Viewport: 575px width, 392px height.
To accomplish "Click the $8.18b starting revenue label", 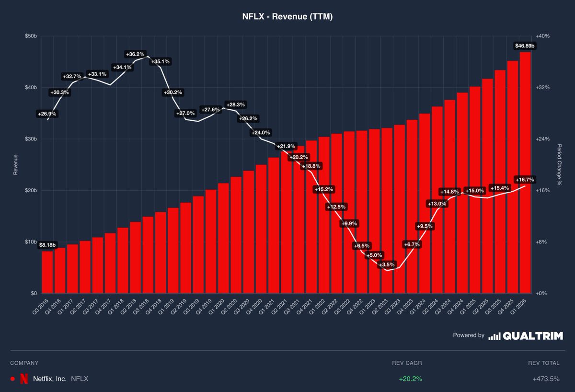I will pyautogui.click(x=47, y=245).
